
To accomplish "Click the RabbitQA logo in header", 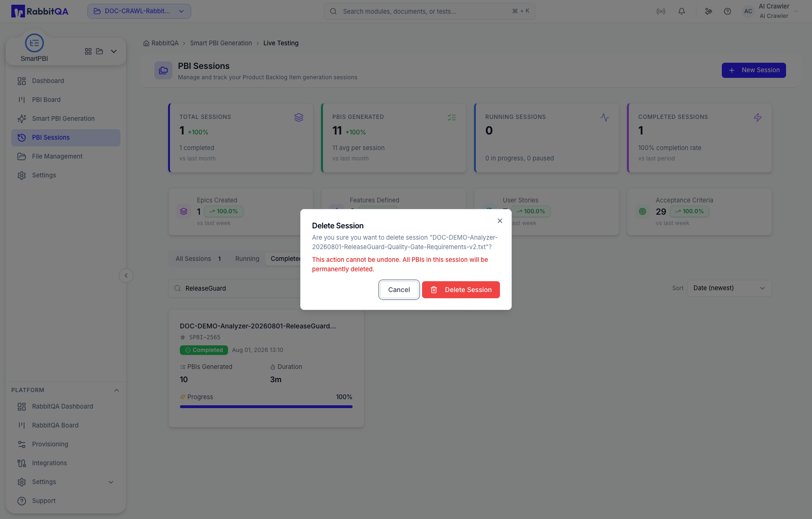I will (40, 11).
